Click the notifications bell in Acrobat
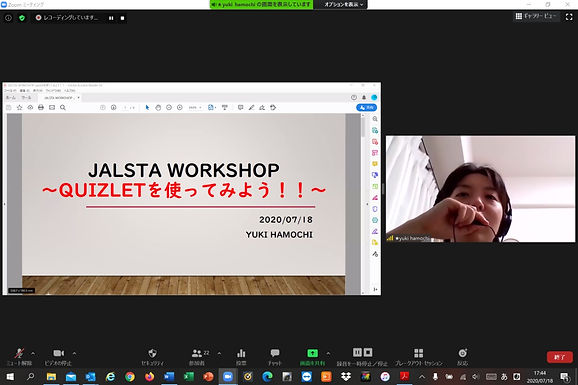 (x=364, y=97)
